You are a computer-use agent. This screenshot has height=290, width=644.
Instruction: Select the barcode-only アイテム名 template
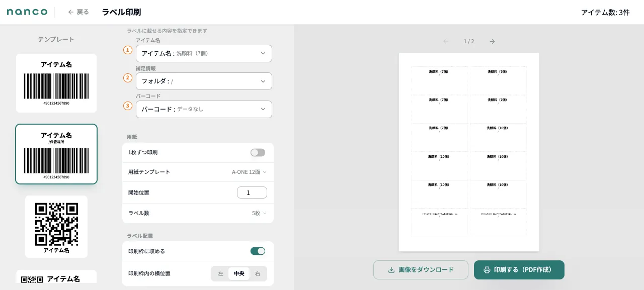[x=56, y=83]
